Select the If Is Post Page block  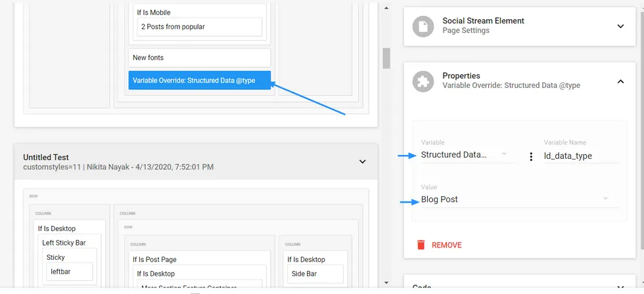(154, 260)
